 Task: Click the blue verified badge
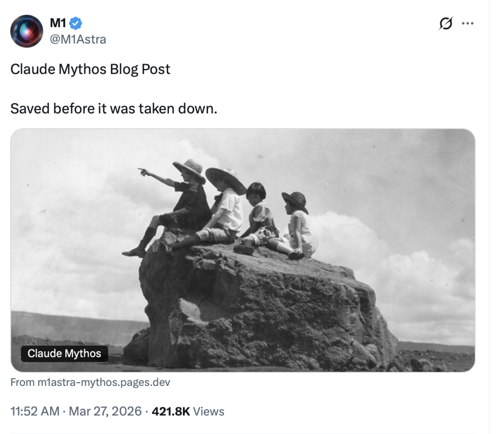coord(77,22)
